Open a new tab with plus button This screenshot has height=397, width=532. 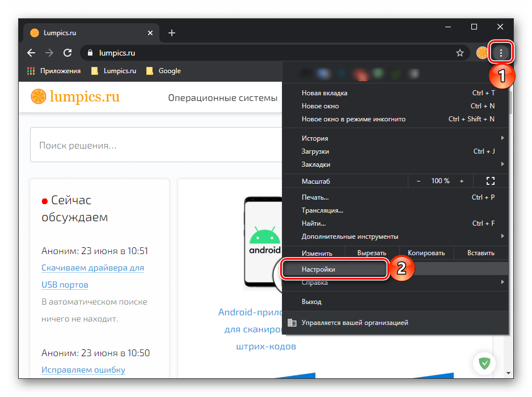[172, 33]
